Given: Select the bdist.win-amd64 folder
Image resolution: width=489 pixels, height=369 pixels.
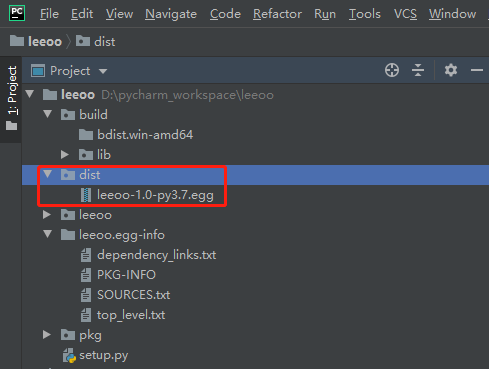Looking at the screenshot, I should pyautogui.click(x=136, y=135).
